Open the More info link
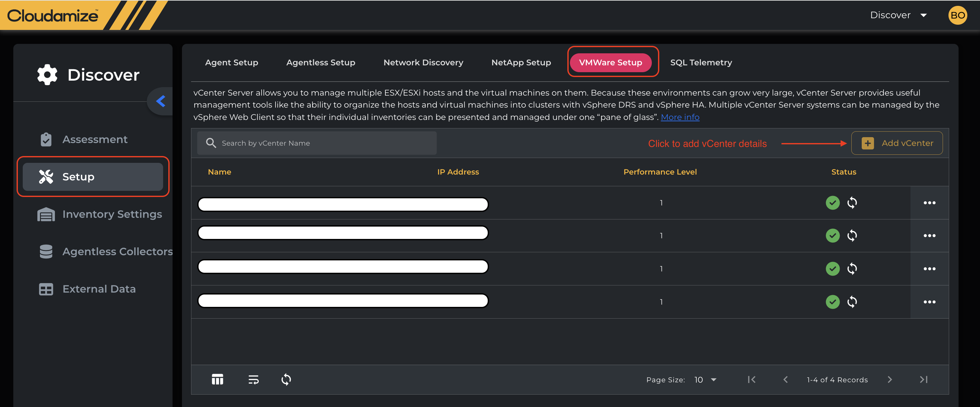Image resolution: width=980 pixels, height=407 pixels. [x=680, y=117]
